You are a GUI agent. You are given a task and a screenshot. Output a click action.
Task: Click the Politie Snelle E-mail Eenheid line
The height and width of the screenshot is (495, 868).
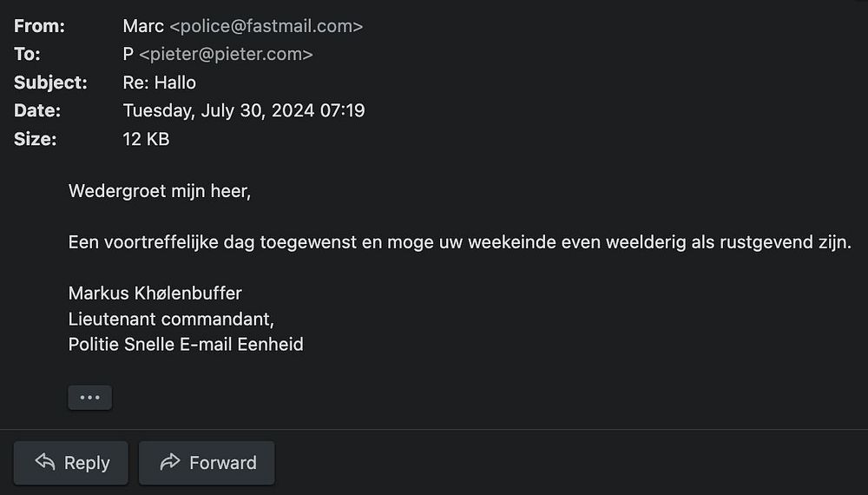186,344
